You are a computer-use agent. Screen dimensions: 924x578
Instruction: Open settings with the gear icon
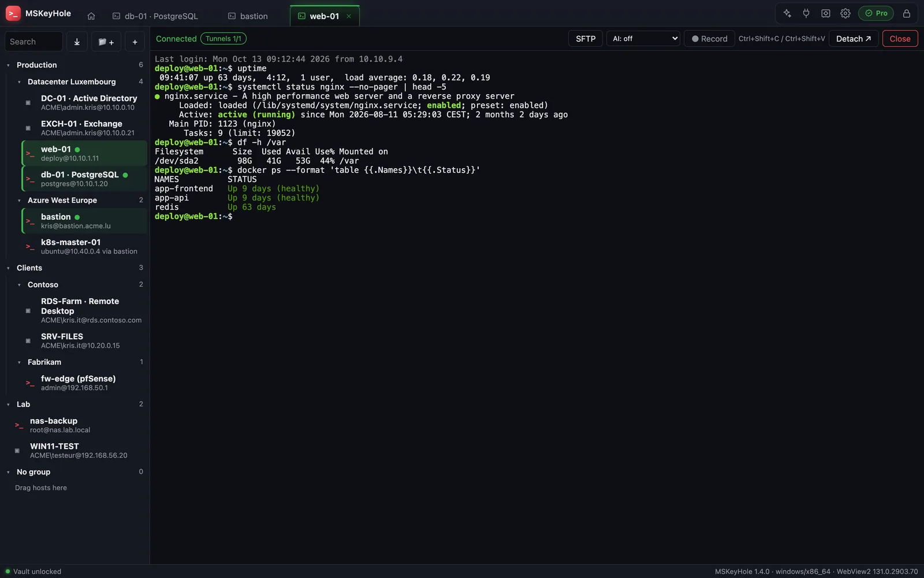(845, 13)
